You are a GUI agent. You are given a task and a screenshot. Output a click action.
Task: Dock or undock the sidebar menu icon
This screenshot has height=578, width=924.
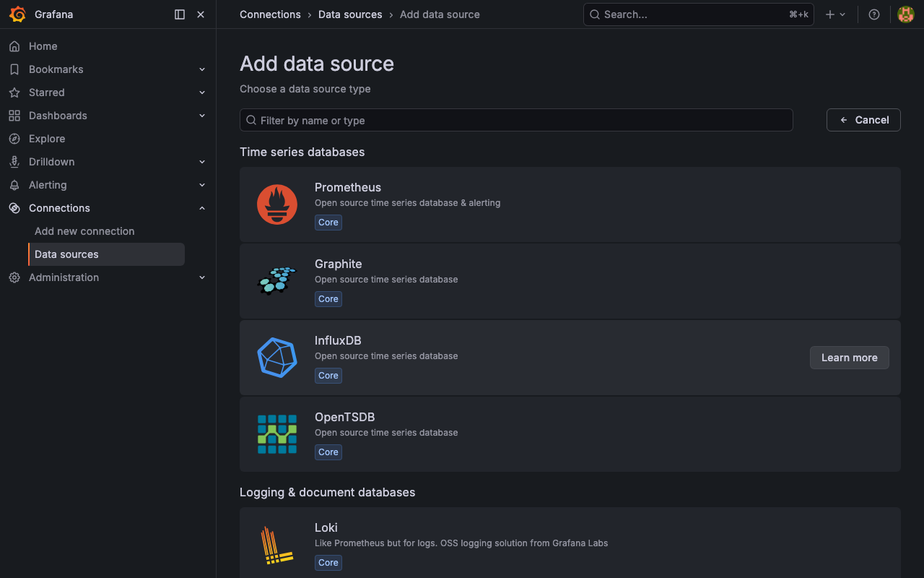click(x=180, y=14)
